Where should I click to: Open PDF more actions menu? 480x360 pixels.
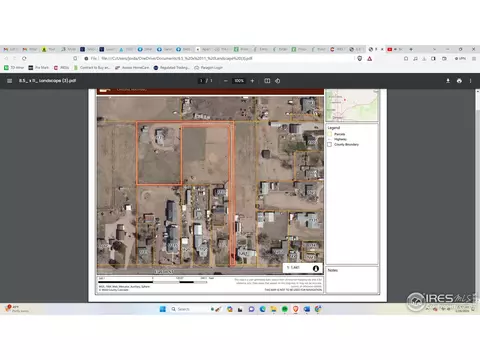coord(471,81)
